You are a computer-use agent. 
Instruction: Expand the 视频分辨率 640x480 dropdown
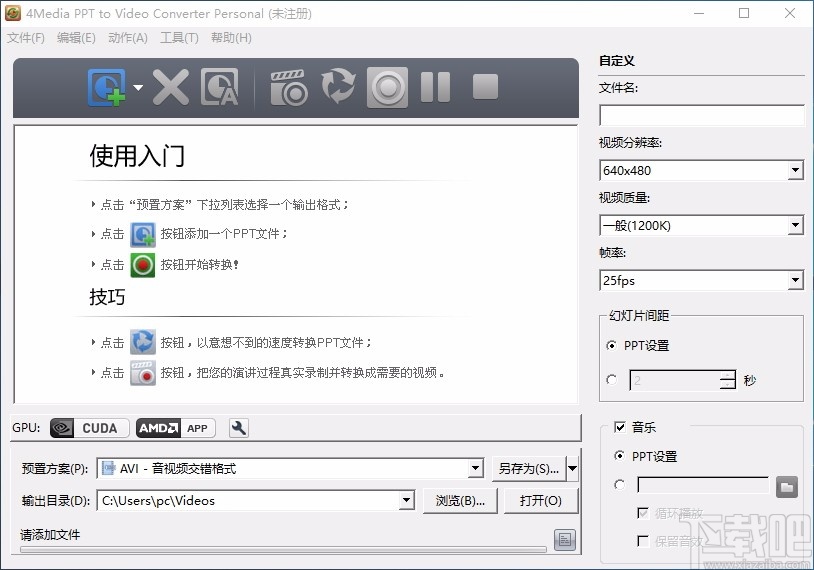click(795, 170)
